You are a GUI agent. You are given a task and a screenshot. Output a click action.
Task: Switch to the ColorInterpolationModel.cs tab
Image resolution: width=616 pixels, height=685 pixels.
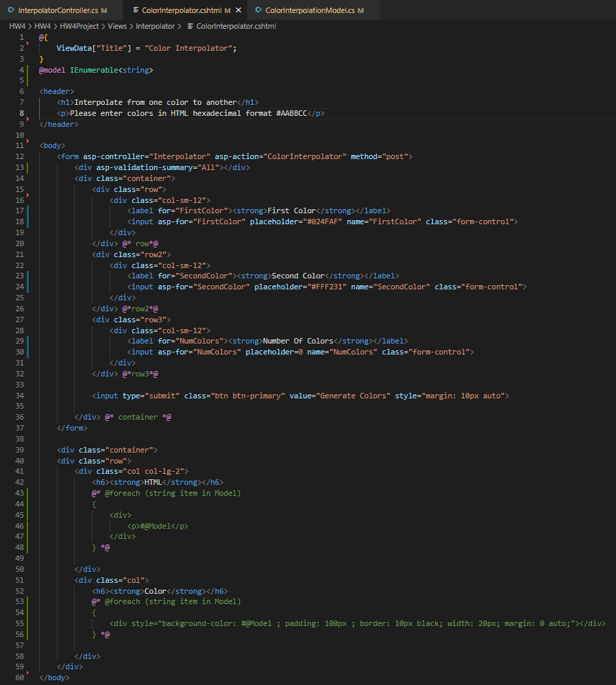(312, 10)
